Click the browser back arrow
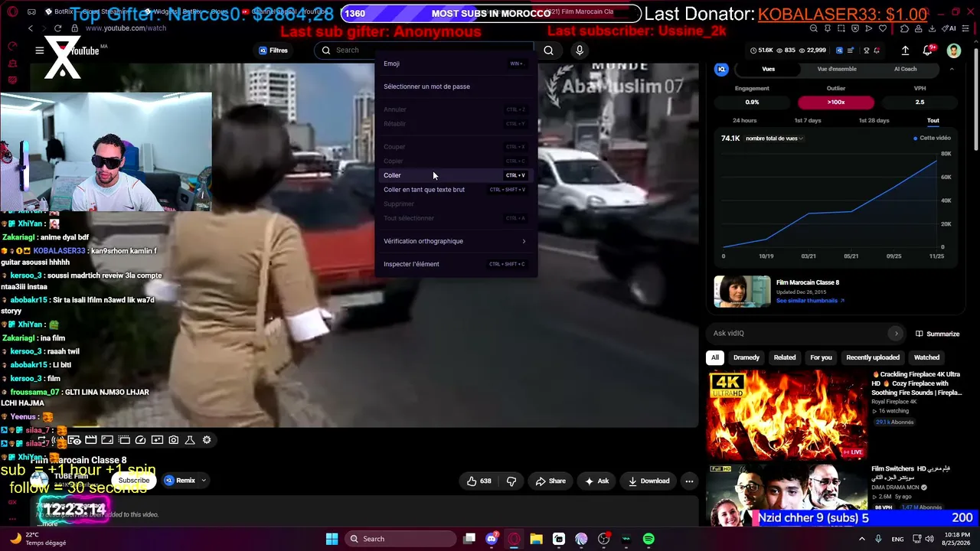Image resolution: width=980 pixels, height=551 pixels. 31,28
